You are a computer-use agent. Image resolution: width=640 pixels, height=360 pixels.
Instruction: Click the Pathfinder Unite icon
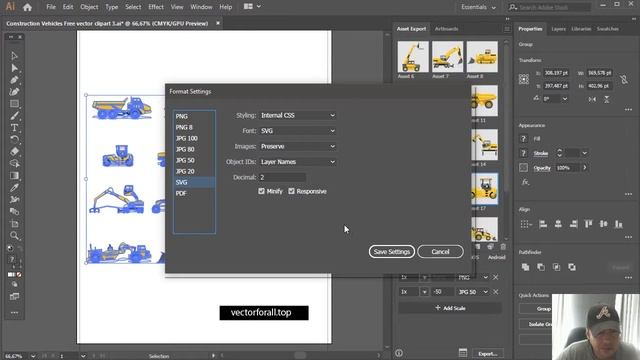(525, 267)
